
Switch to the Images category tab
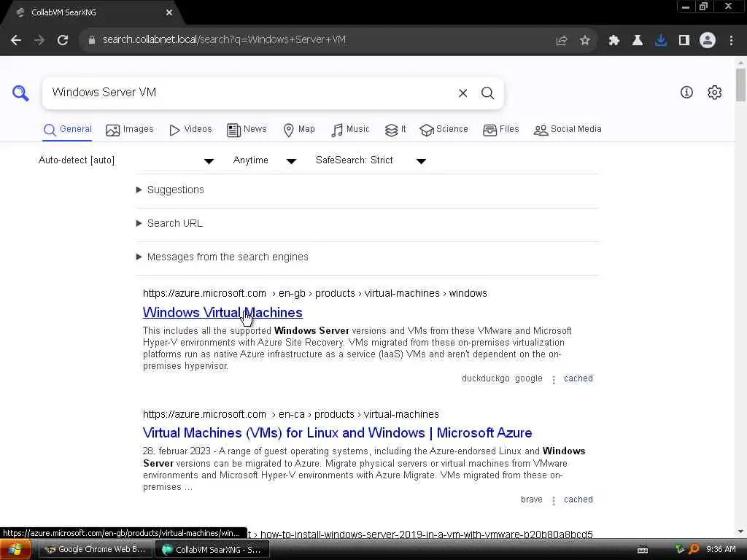130,130
